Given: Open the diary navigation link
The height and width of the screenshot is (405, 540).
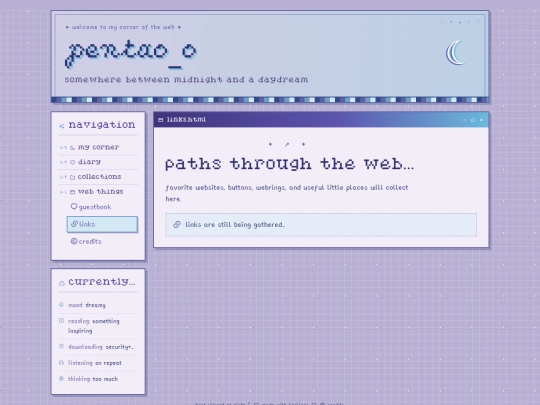Looking at the screenshot, I should point(98,162).
